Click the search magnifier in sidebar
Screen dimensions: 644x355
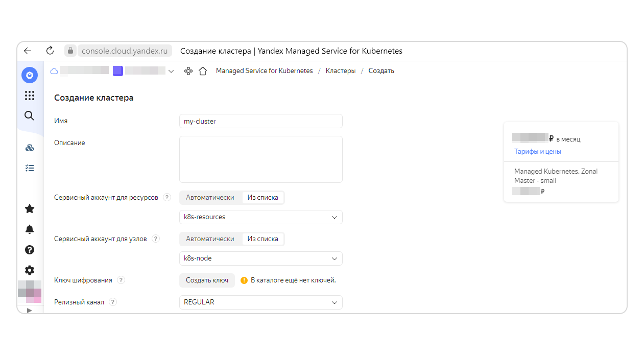[30, 115]
